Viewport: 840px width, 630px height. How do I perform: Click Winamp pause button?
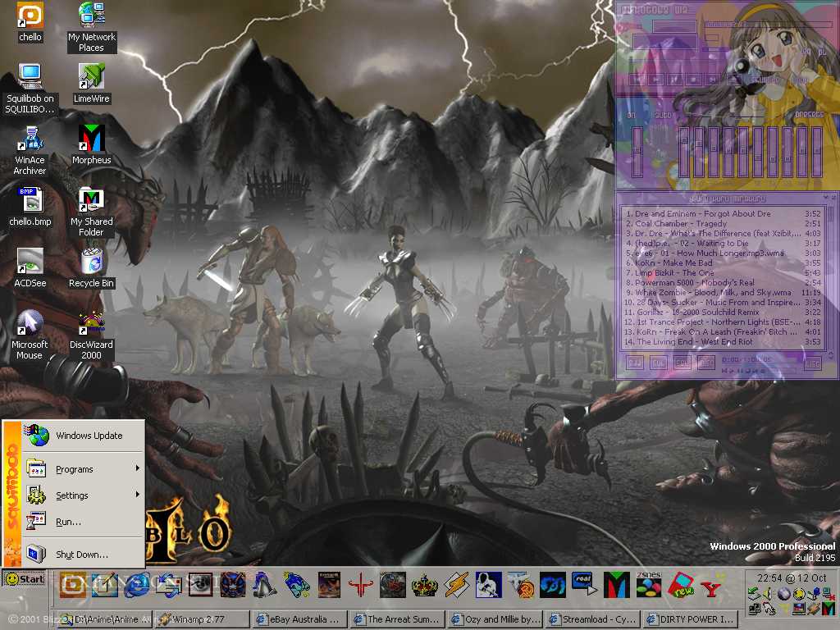[x=674, y=80]
